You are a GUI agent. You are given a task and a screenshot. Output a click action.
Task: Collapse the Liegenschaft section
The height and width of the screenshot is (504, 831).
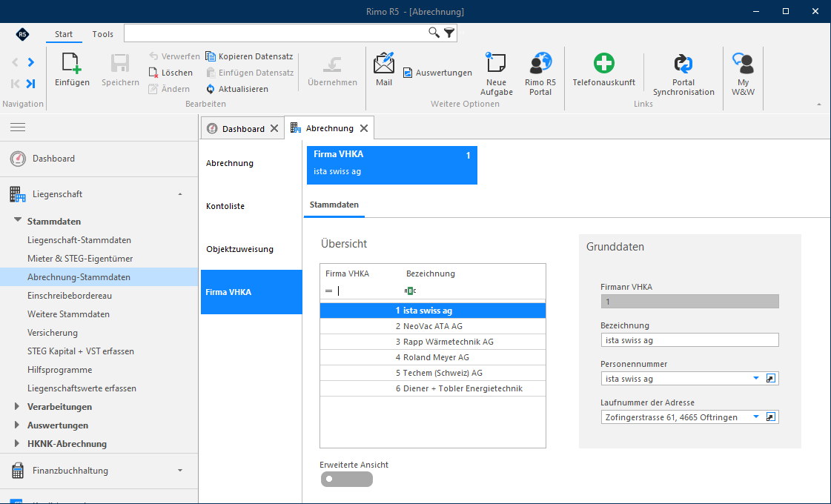(x=180, y=194)
